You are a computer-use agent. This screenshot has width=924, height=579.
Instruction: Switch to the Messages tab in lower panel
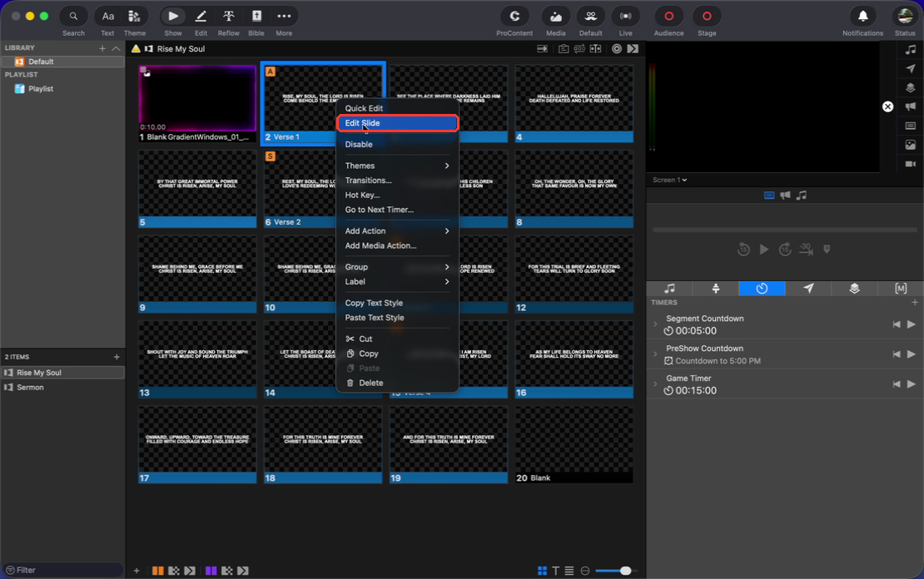tap(808, 288)
